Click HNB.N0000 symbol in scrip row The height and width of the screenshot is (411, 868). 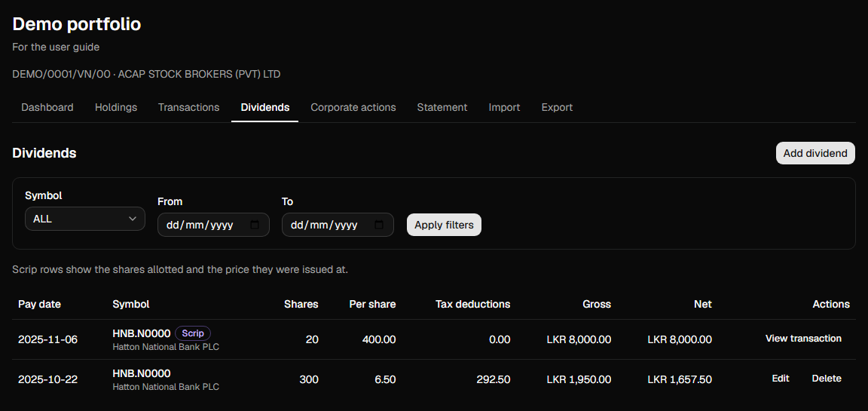[141, 333]
